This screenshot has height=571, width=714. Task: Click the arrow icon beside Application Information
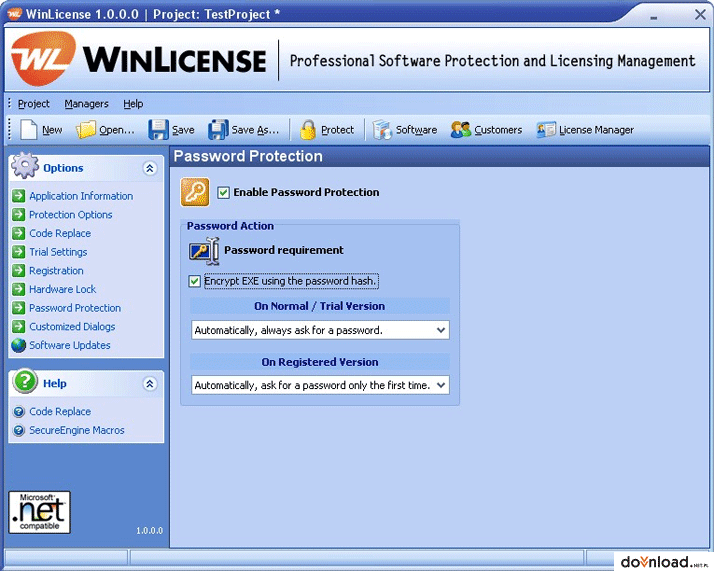pyautogui.click(x=19, y=196)
